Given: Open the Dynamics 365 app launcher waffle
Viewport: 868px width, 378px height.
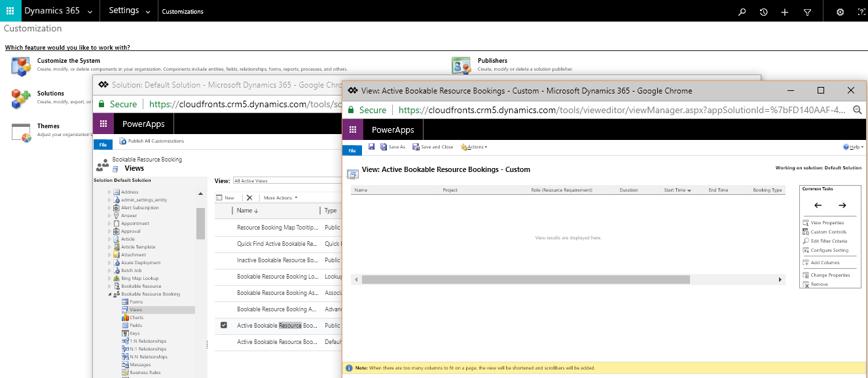Looking at the screenshot, I should pyautogui.click(x=10, y=11).
